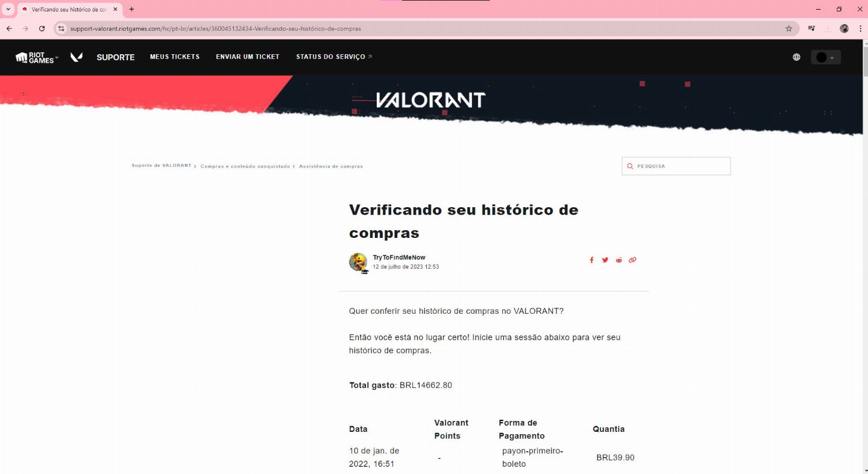This screenshot has width=868, height=474.
Task: Reload the page
Action: 42,28
